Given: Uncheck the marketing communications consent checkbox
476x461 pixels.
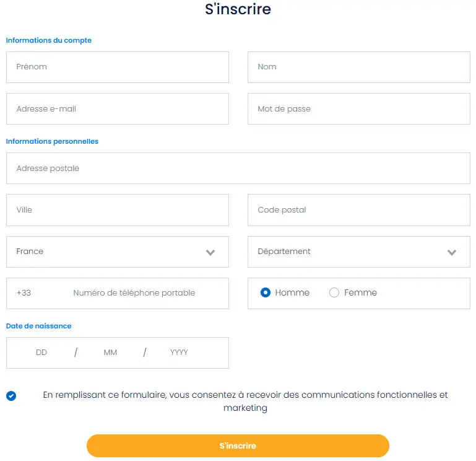Looking at the screenshot, I should click(x=11, y=396).
